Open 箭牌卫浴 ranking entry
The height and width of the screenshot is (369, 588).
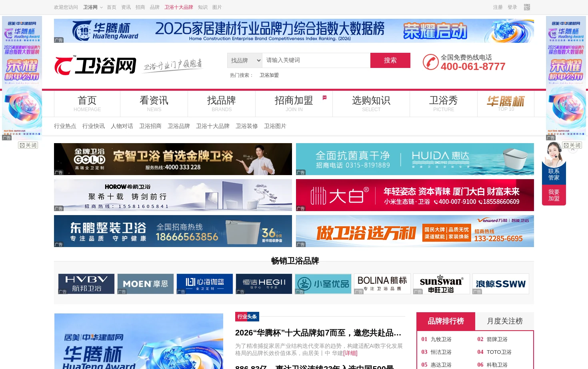point(497,339)
